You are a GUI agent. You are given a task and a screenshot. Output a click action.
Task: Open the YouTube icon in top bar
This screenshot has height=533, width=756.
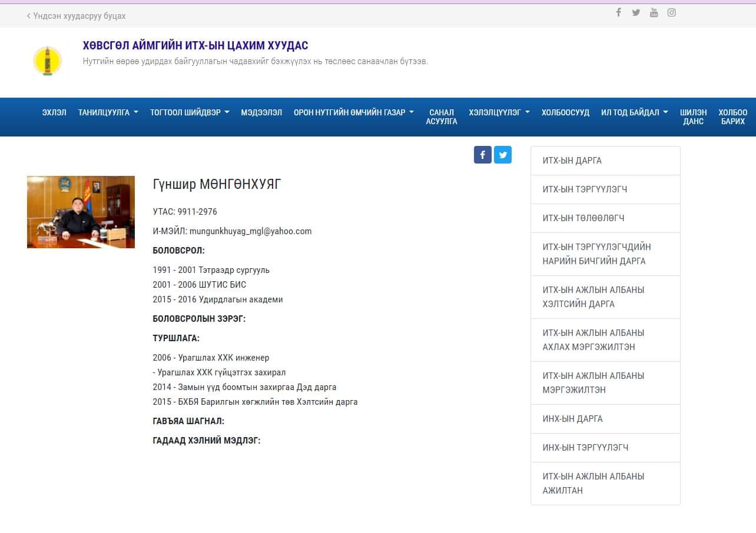[654, 12]
